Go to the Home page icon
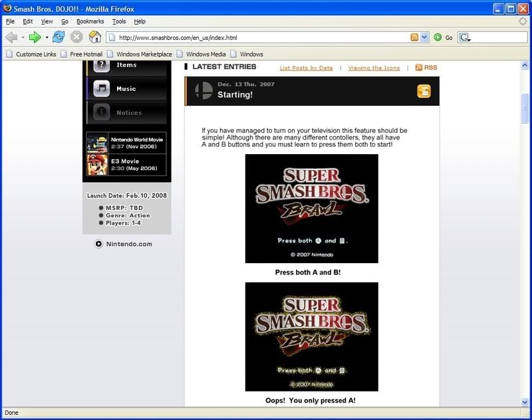The width and height of the screenshot is (532, 420). coord(95,37)
